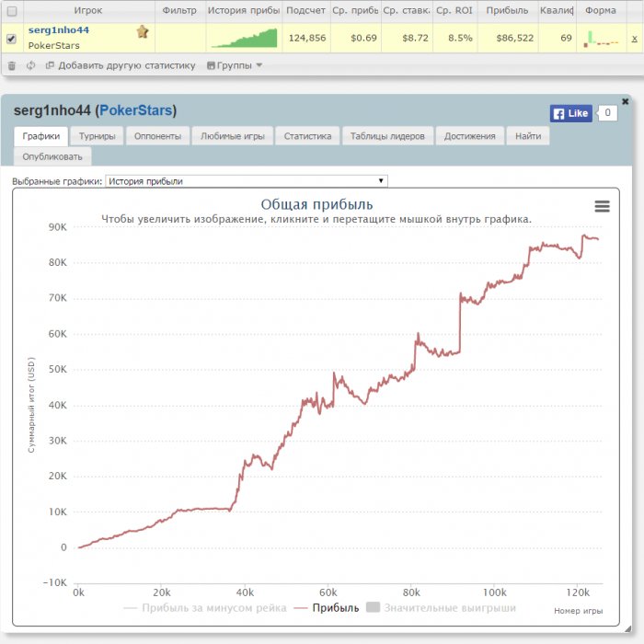Toggle the Значительные выигрыши legend series

[x=441, y=607]
